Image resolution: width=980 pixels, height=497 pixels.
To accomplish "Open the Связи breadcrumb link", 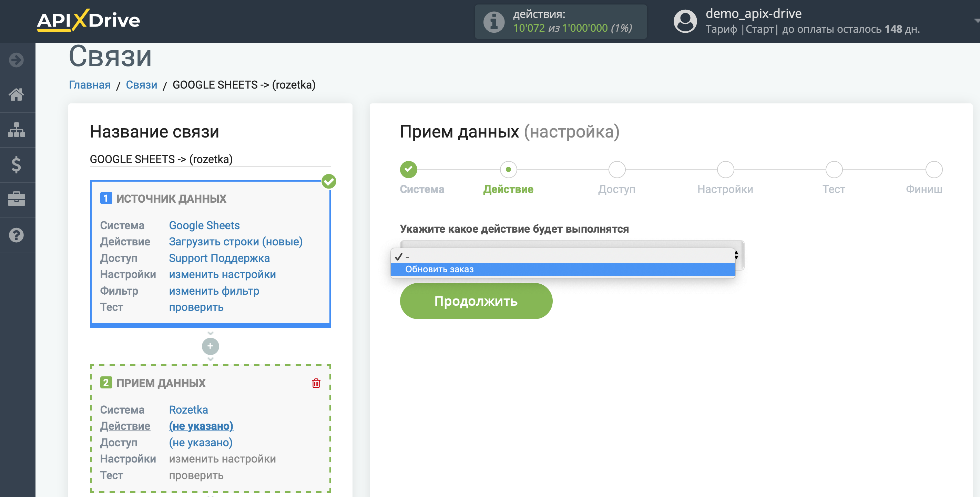I will point(142,84).
